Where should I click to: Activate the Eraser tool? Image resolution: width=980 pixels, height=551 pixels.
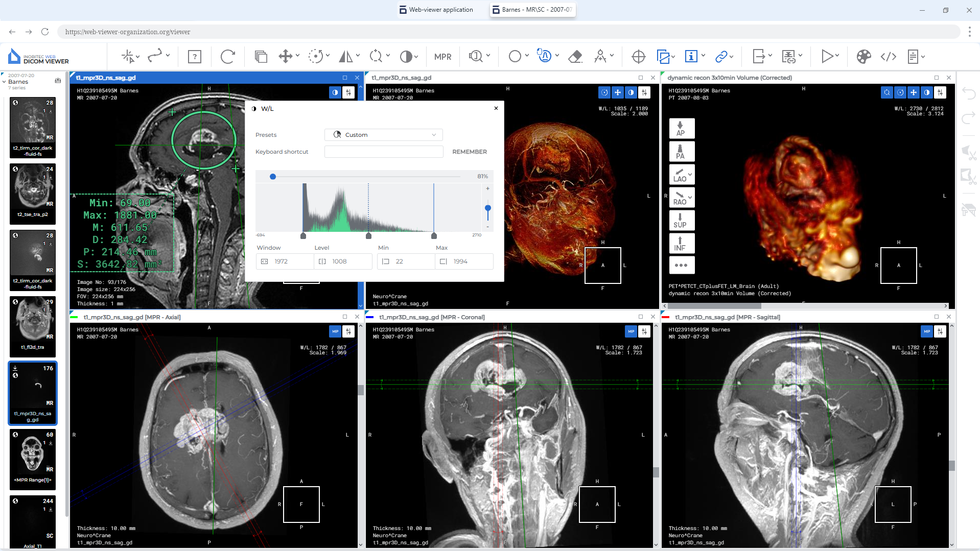[x=575, y=56]
